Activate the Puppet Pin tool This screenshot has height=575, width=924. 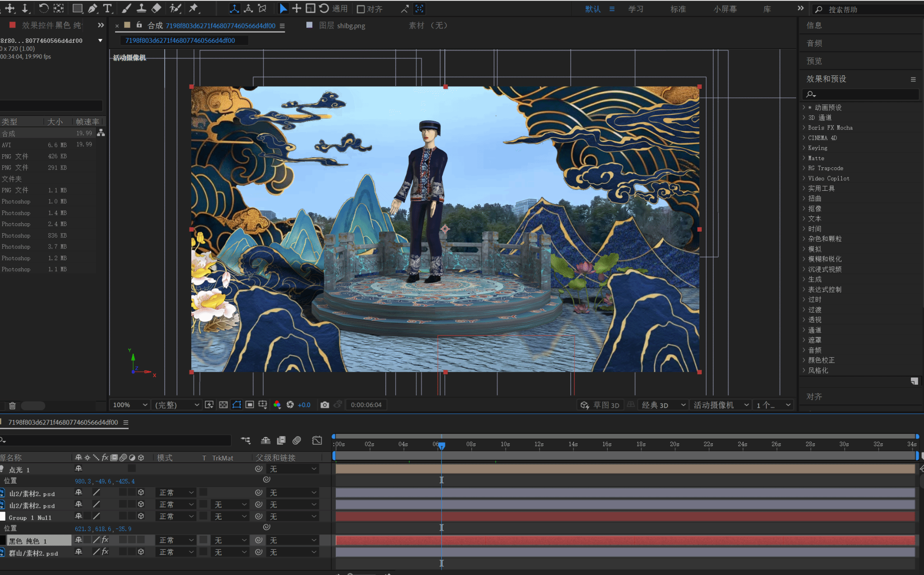click(x=194, y=8)
